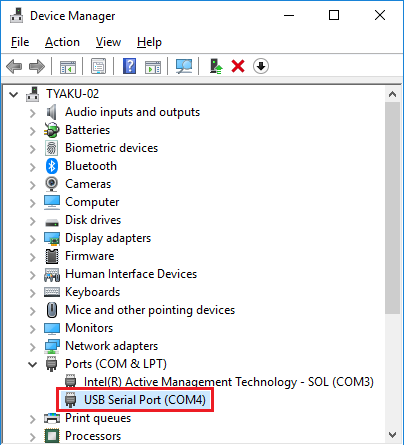Open the View menu
This screenshot has height=445, width=404.
[108, 42]
